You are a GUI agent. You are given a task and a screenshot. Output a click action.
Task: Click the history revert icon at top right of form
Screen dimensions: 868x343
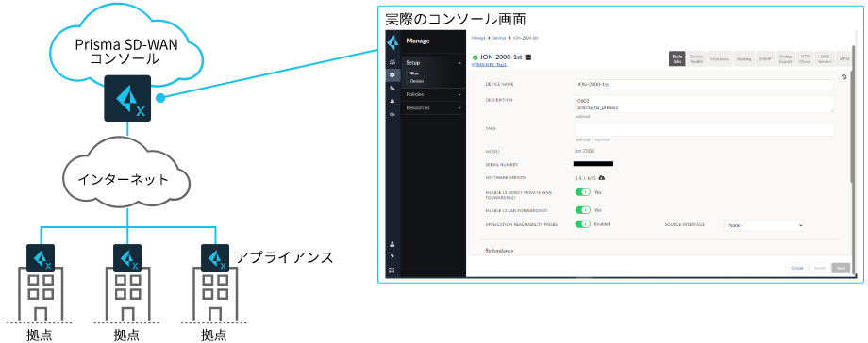[x=844, y=77]
